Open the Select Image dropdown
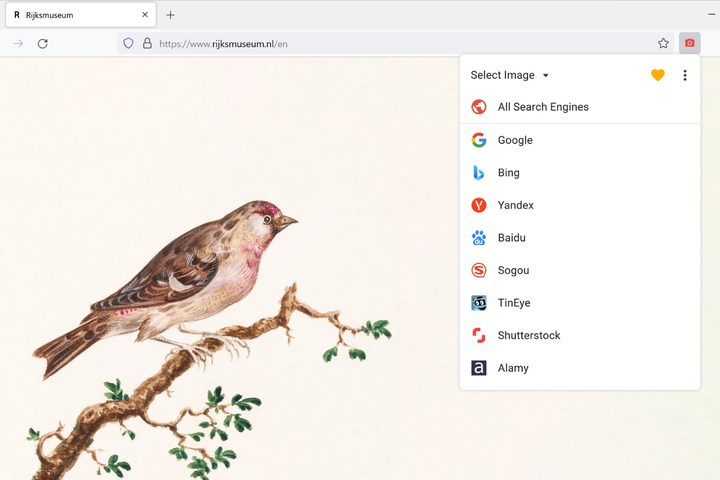The height and width of the screenshot is (480, 720). point(509,75)
